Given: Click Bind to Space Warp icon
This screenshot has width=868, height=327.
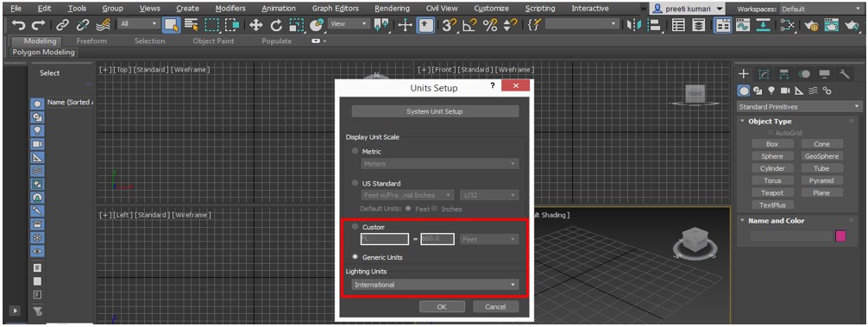Looking at the screenshot, I should (103, 24).
